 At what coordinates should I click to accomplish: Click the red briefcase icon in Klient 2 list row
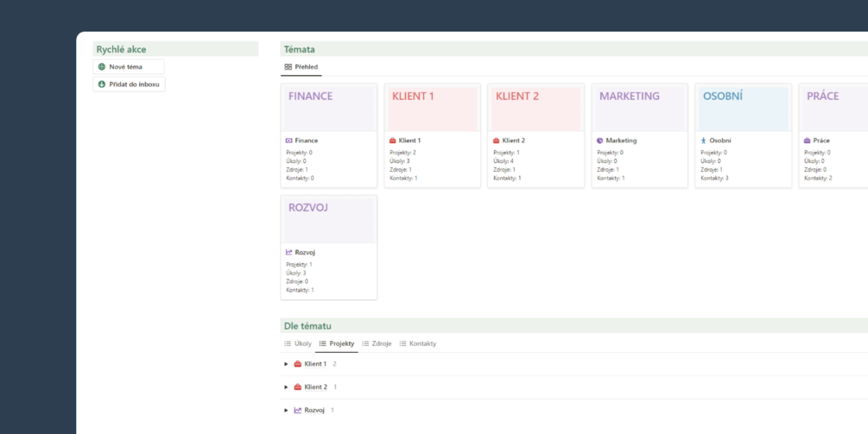[x=298, y=387]
